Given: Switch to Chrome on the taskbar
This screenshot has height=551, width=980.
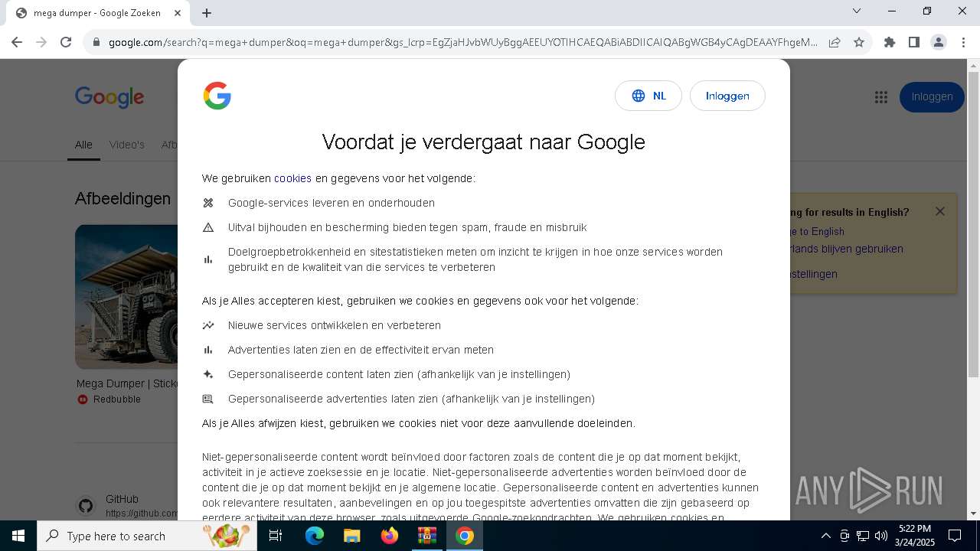Looking at the screenshot, I should (464, 536).
